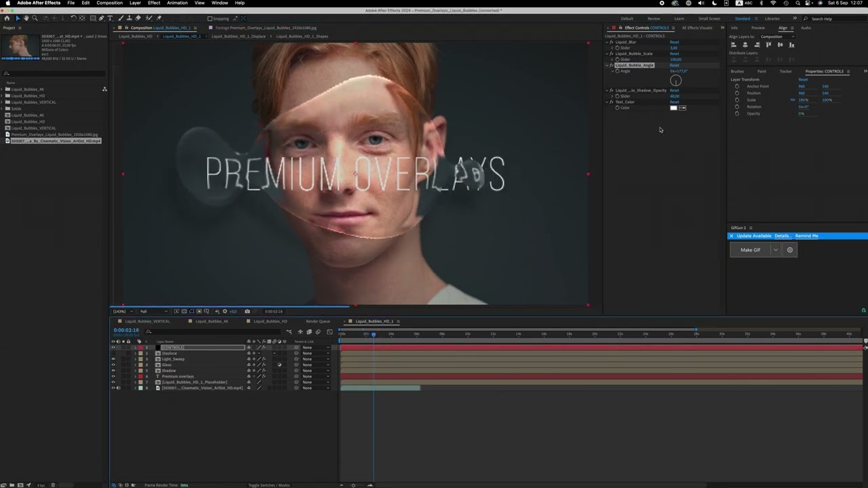
Task: Toggle Snapping checkbox in toolbar
Action: pos(210,18)
